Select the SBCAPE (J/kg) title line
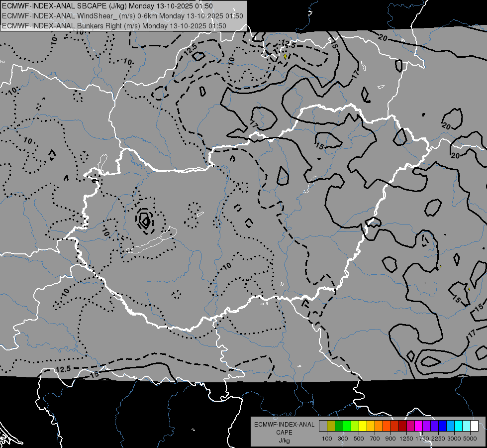 tap(107, 6)
